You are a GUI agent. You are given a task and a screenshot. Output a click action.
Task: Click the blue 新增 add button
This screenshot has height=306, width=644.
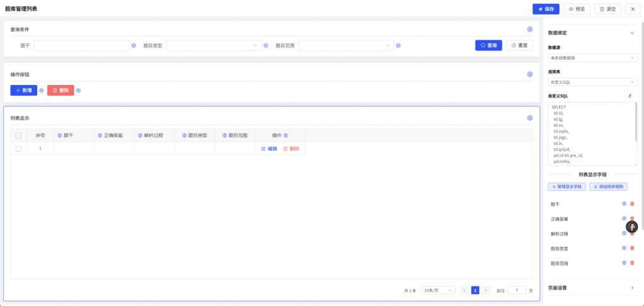pyautogui.click(x=23, y=91)
